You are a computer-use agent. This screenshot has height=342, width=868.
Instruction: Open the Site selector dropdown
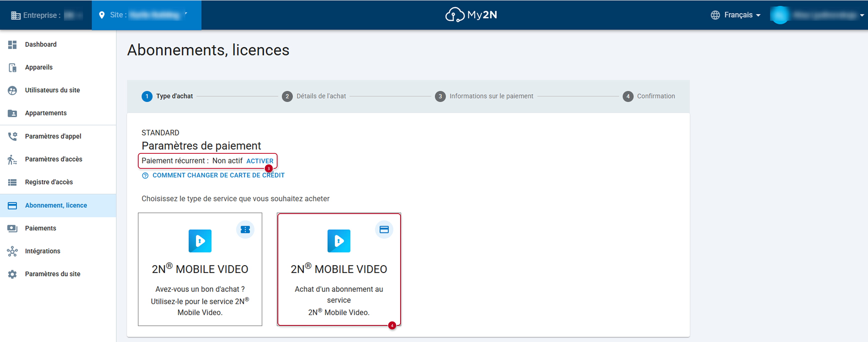(147, 15)
